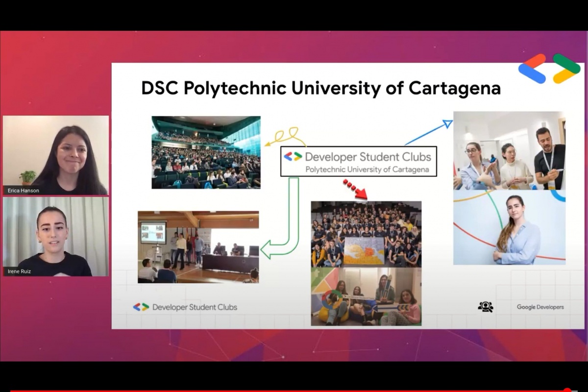Viewport: 588px width, 392px height.
Task: Click the slide title "DSC Polytechnic University of Cartagena"
Action: (x=321, y=88)
